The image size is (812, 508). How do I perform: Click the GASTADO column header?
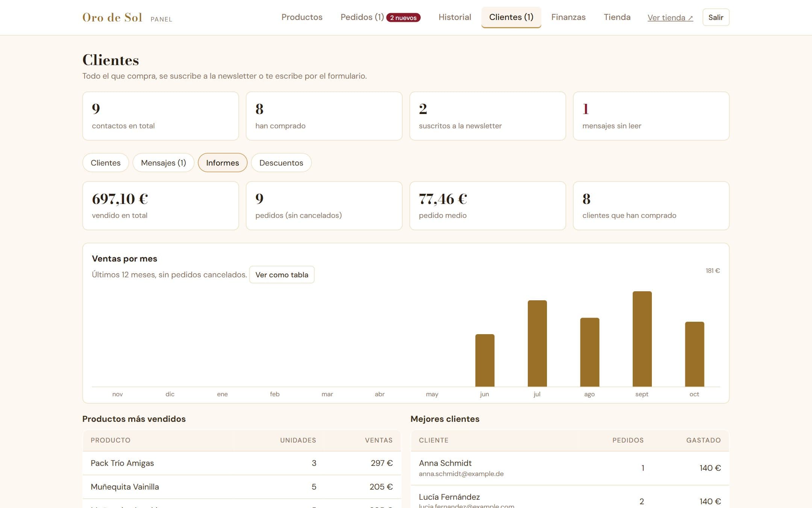(703, 440)
